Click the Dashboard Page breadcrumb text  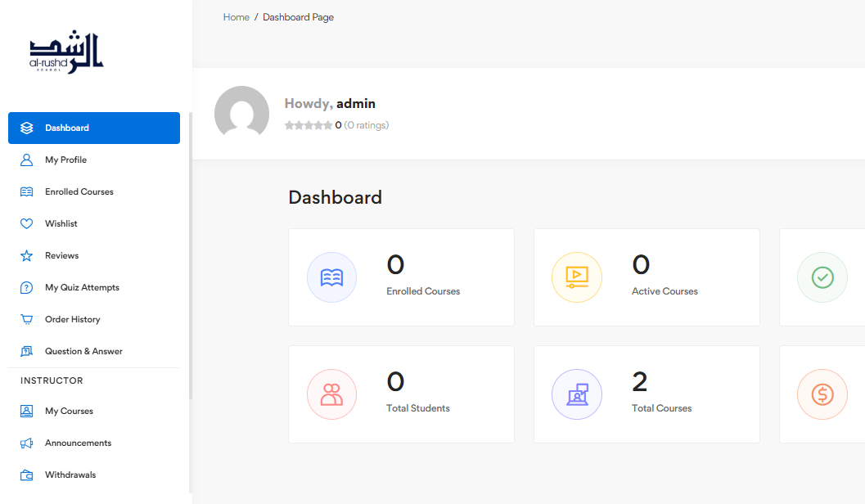(x=298, y=17)
